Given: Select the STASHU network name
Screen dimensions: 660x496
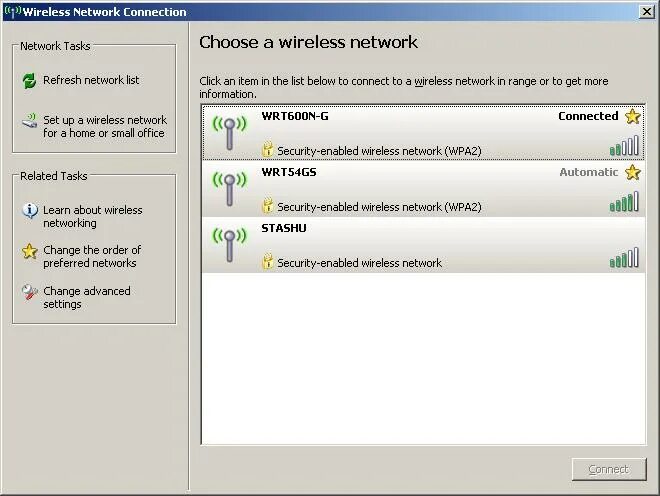Looking at the screenshot, I should [284, 228].
